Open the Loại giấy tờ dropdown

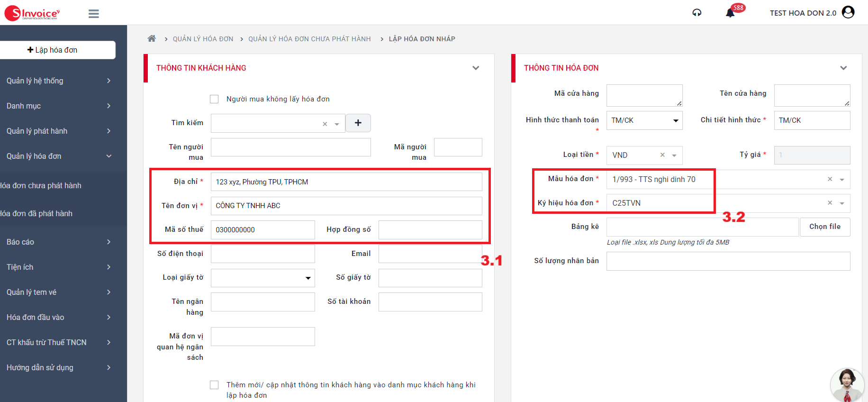point(262,278)
